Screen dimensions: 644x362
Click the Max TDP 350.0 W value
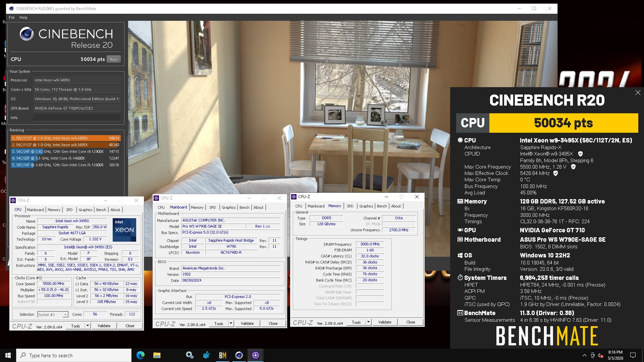pyautogui.click(x=100, y=227)
